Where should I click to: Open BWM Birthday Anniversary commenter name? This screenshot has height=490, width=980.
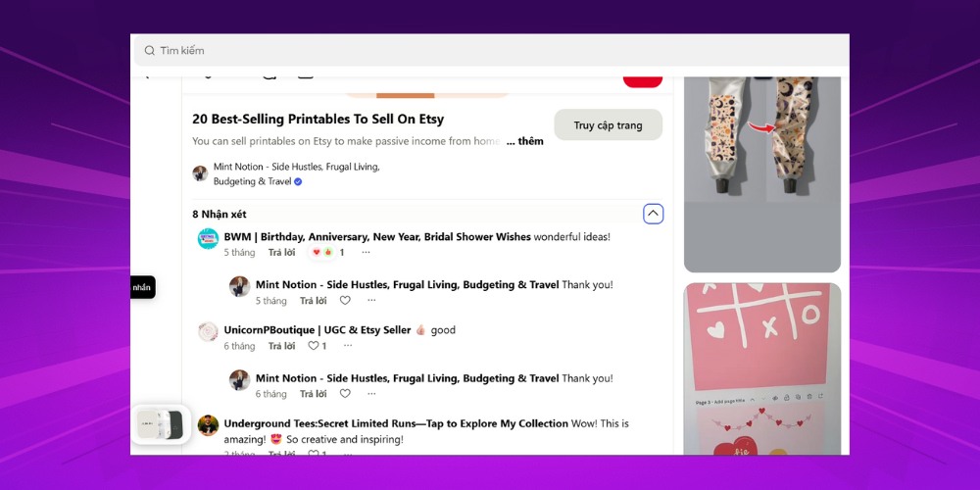[377, 237]
